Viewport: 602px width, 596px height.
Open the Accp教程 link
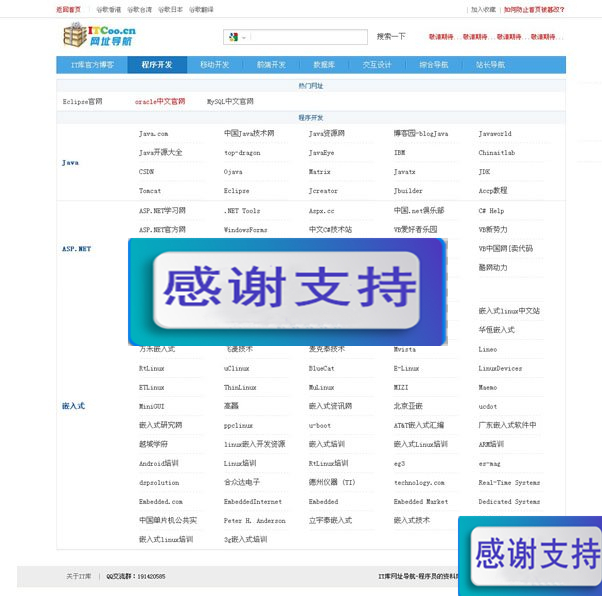[493, 190]
